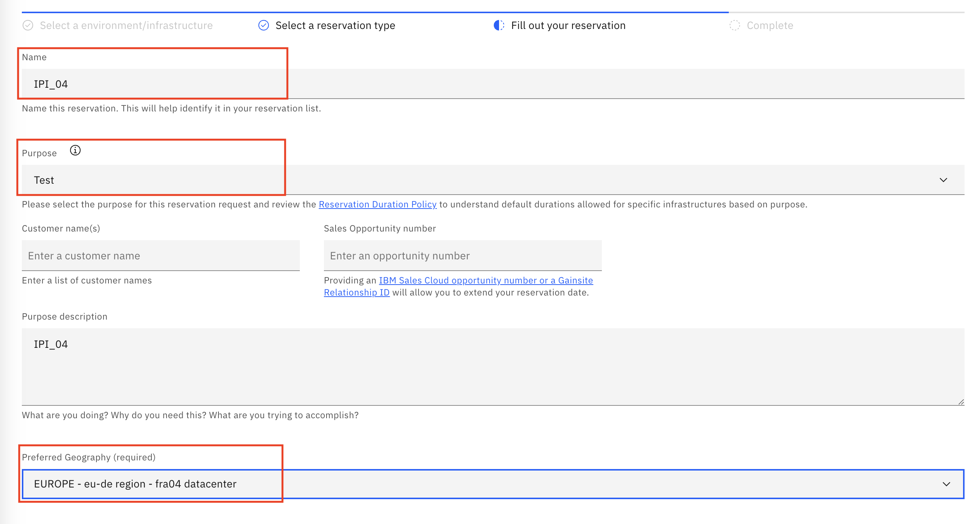Open the Preferred Geography dropdown chevron

pos(946,484)
